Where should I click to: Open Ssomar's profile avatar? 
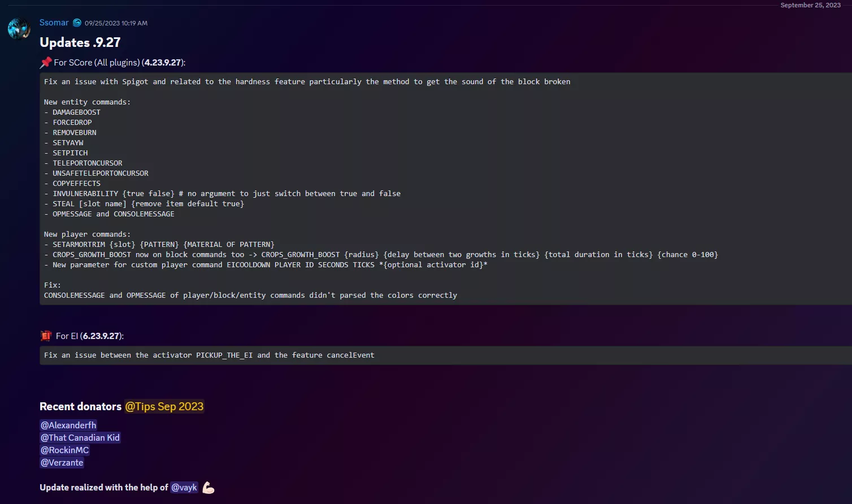pyautogui.click(x=19, y=28)
